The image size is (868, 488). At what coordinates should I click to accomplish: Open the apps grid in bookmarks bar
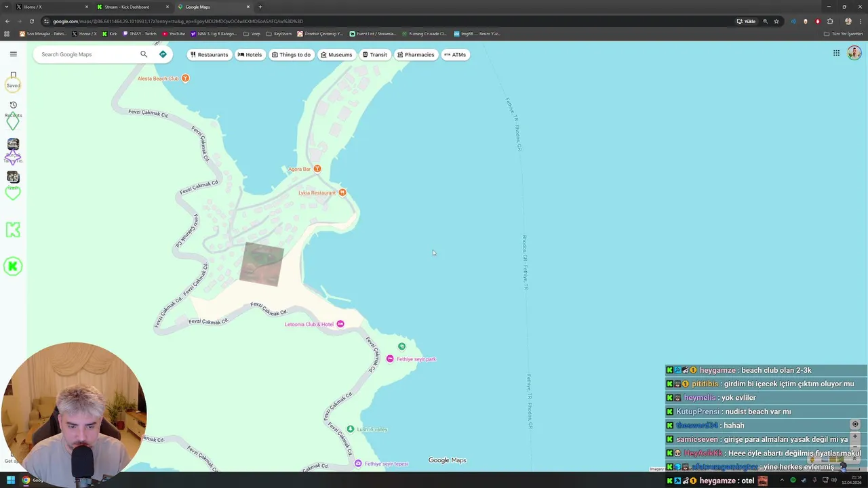tap(7, 33)
